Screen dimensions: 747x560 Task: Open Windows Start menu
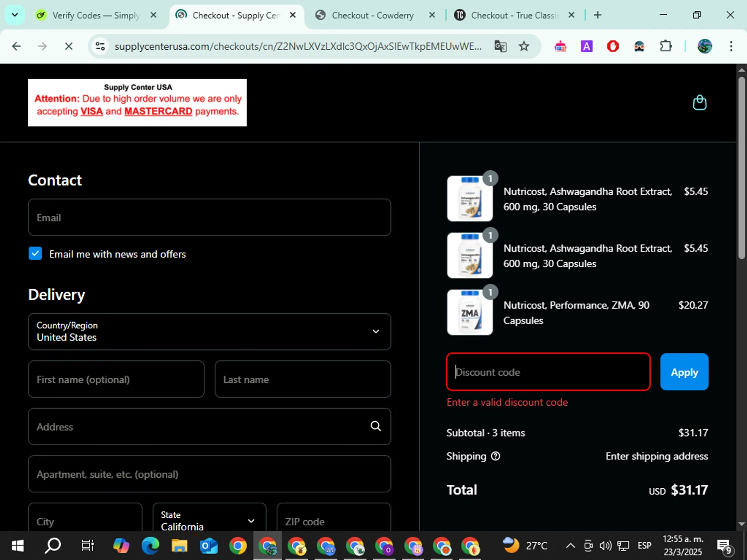pos(17,546)
